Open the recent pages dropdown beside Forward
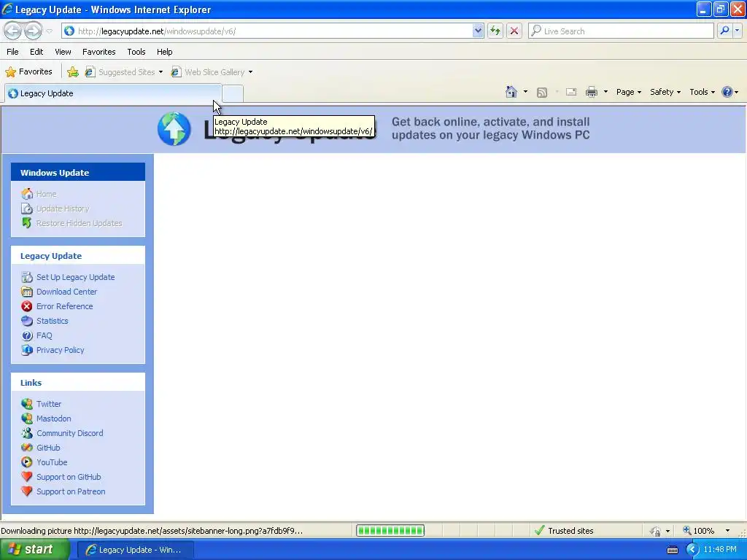This screenshot has width=747, height=560. [49, 31]
